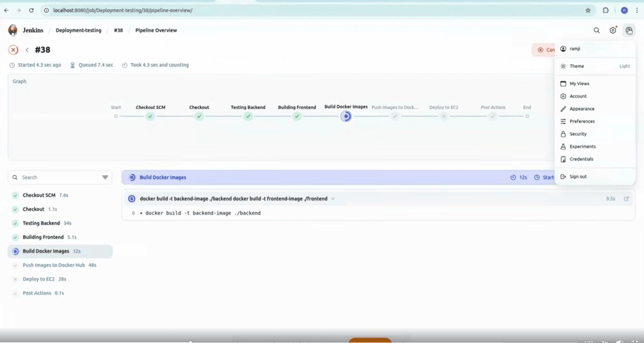Open the Chrome extensions dropdown

click(606, 10)
